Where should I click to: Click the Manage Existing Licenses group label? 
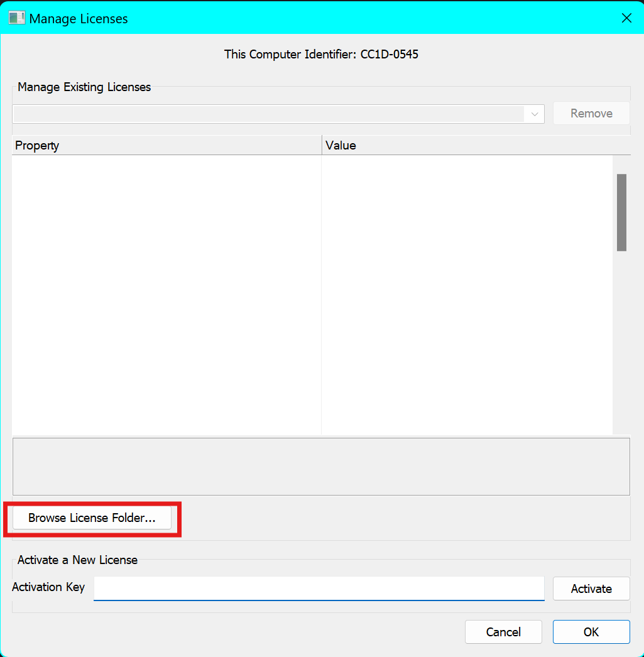tap(84, 87)
